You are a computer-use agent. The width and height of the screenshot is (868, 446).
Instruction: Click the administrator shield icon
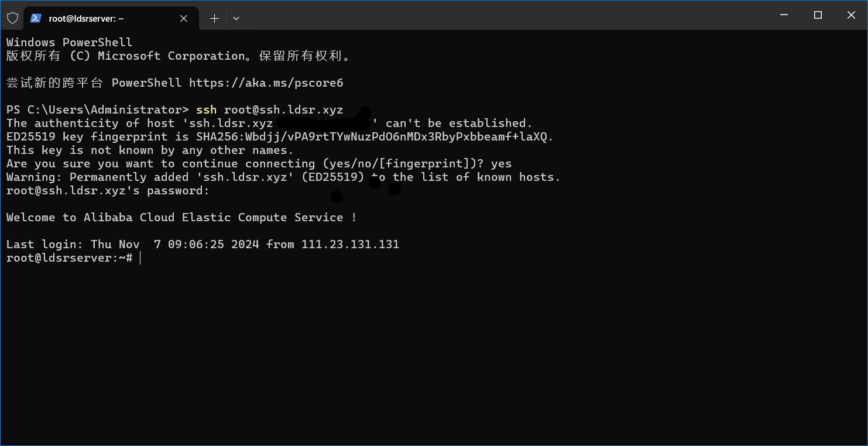pyautogui.click(x=12, y=18)
